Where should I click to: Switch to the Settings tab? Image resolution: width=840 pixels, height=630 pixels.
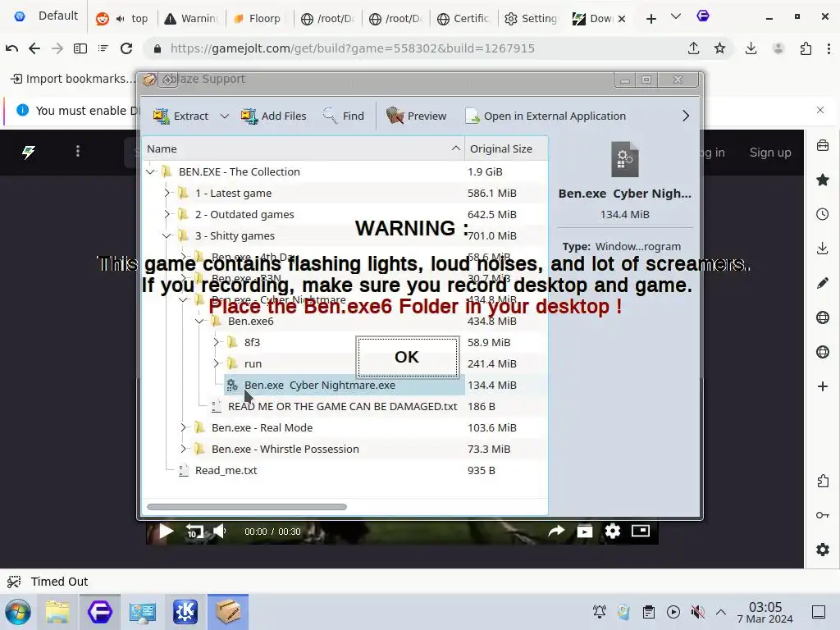532,19
